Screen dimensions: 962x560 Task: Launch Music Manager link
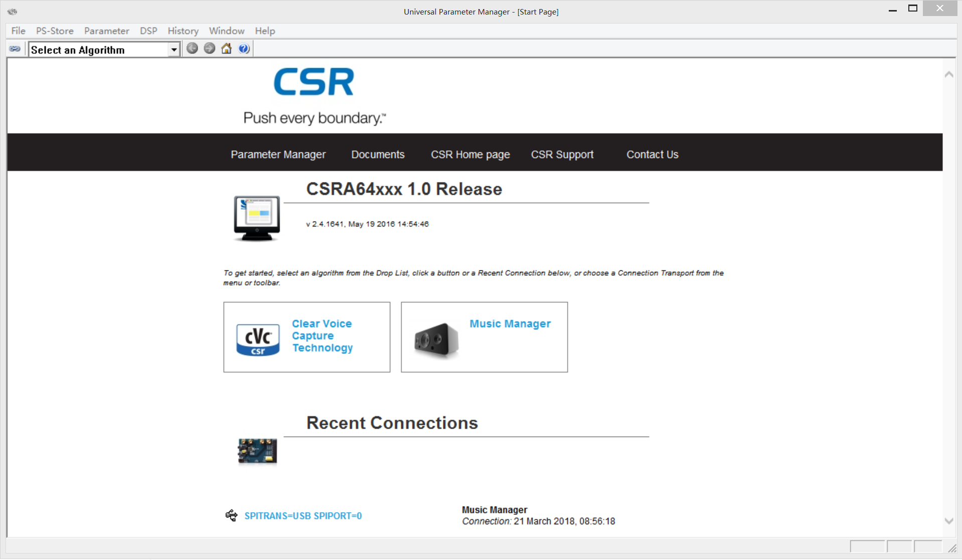tap(510, 324)
